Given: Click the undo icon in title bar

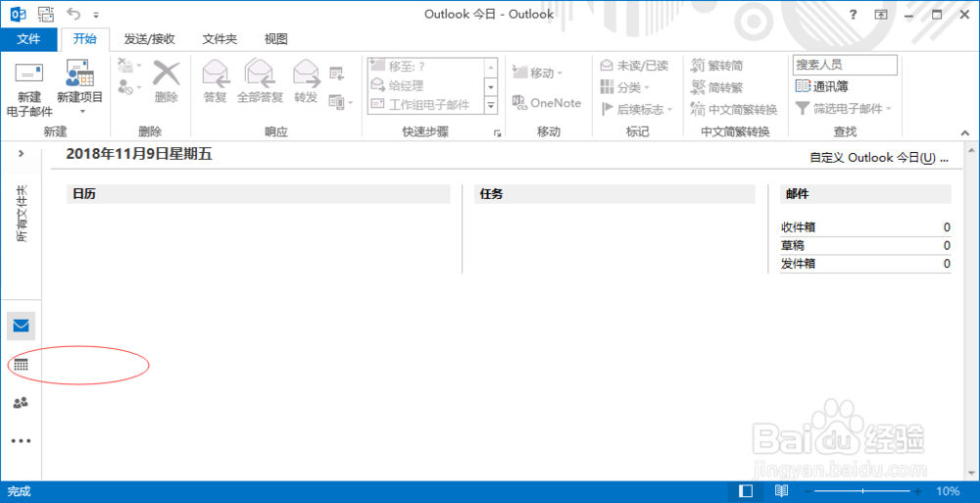Looking at the screenshot, I should pos(73,14).
